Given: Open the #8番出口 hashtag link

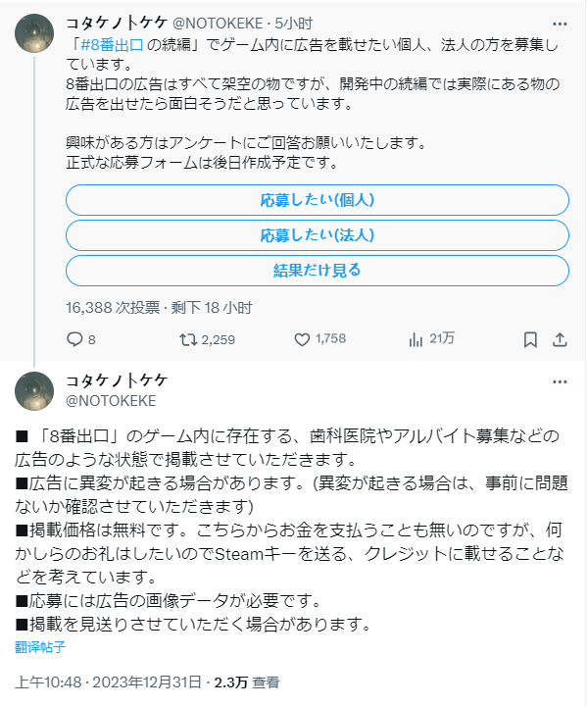Looking at the screenshot, I should tap(112, 45).
